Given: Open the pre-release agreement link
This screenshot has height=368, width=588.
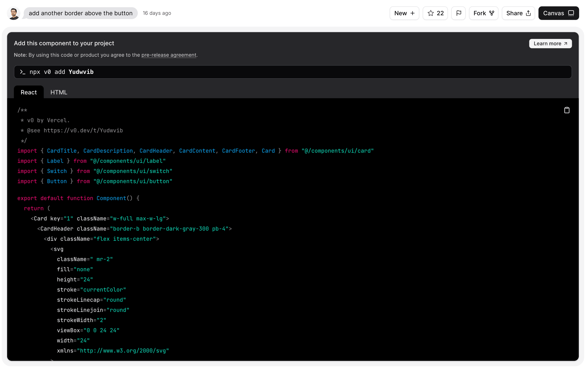Looking at the screenshot, I should (169, 55).
